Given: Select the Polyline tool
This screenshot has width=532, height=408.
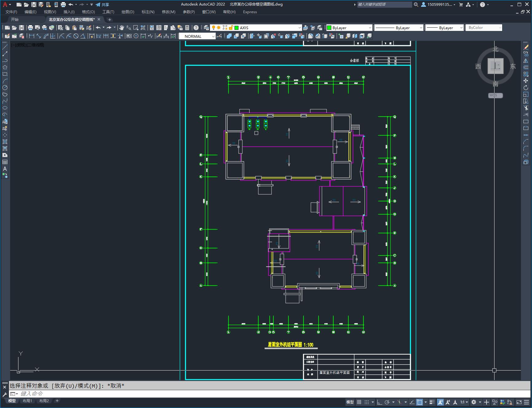Looking at the screenshot, I should 5,61.
